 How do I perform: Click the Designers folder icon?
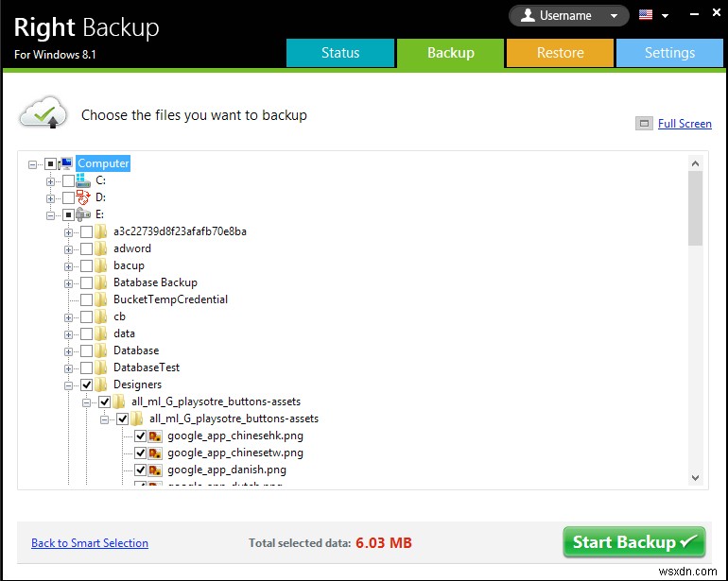[101, 384]
